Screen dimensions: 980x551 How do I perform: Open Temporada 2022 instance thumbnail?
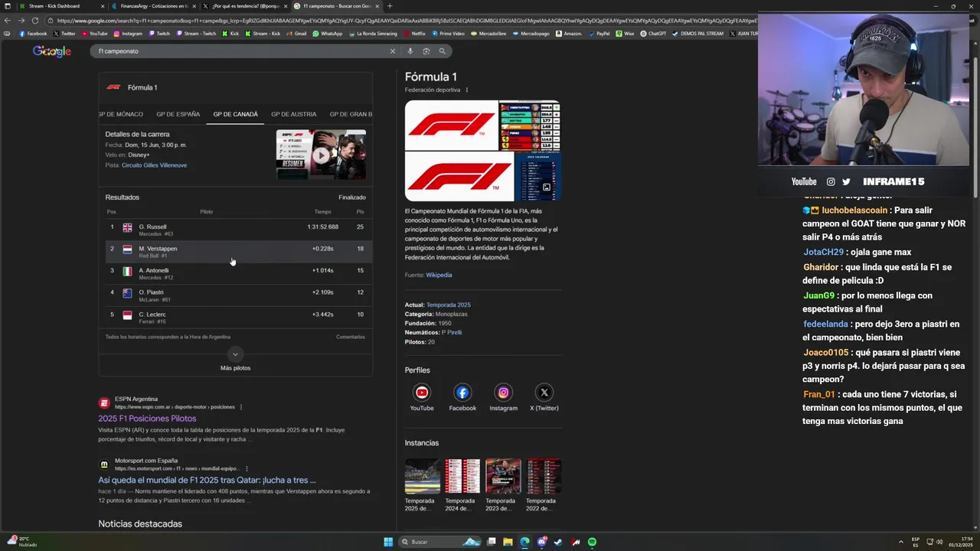click(544, 476)
